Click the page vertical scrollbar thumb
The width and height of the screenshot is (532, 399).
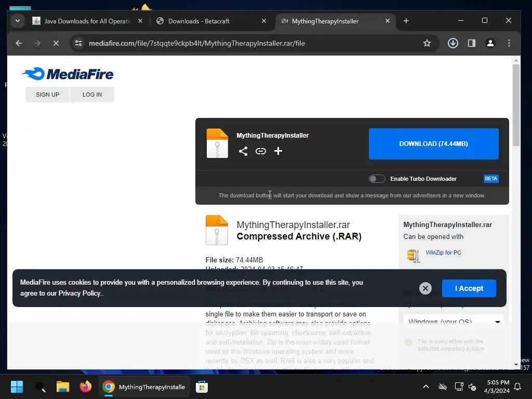(516, 105)
